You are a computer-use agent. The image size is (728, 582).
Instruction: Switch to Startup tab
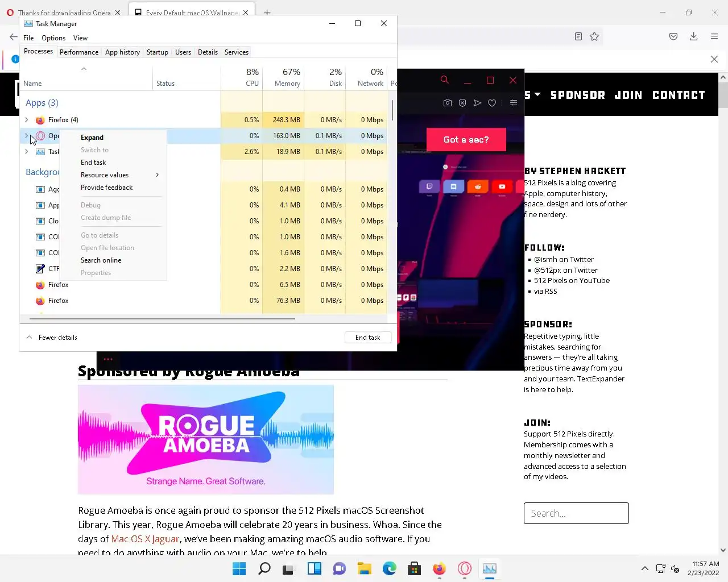tap(158, 52)
